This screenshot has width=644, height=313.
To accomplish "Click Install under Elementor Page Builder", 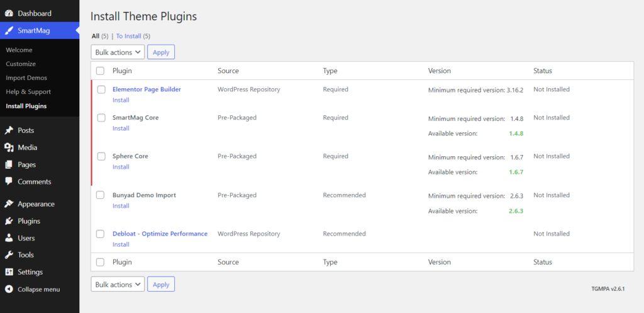I will [121, 100].
